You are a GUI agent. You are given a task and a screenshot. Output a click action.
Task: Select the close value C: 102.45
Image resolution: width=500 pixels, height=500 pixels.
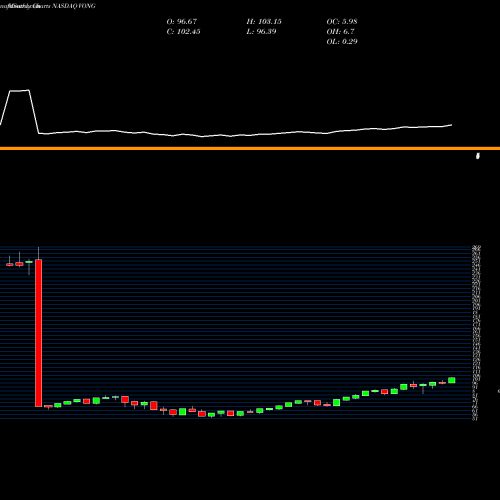tap(183, 31)
